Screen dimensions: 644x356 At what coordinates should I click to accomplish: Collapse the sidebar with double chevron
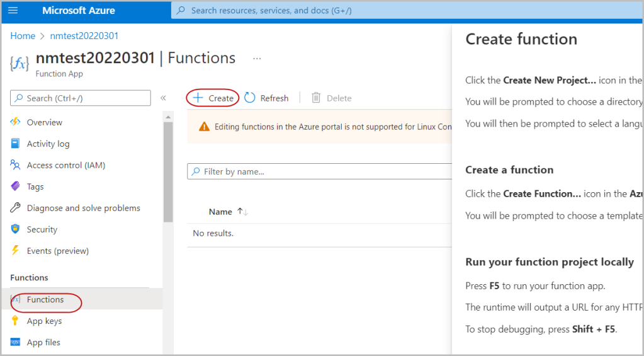(x=163, y=98)
